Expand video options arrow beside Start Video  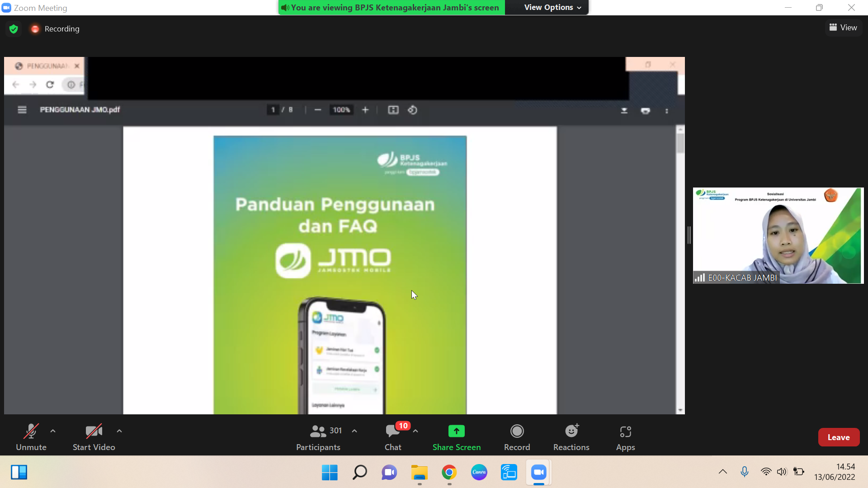pos(119,431)
